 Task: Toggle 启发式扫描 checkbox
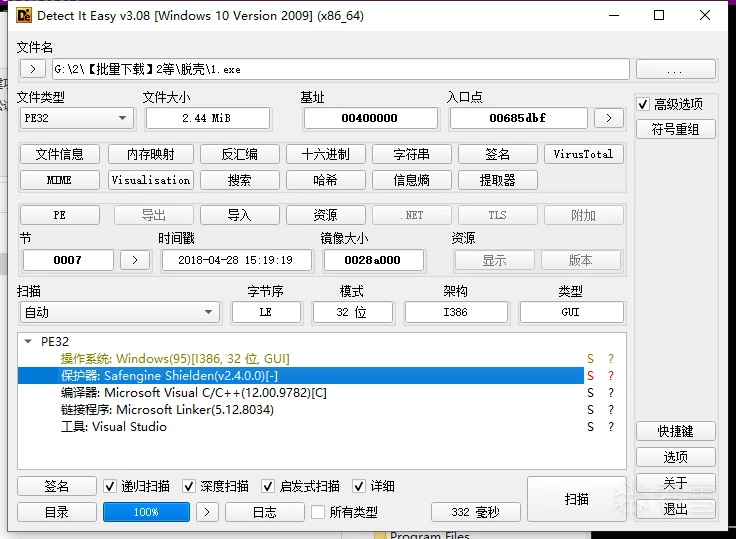[268, 486]
